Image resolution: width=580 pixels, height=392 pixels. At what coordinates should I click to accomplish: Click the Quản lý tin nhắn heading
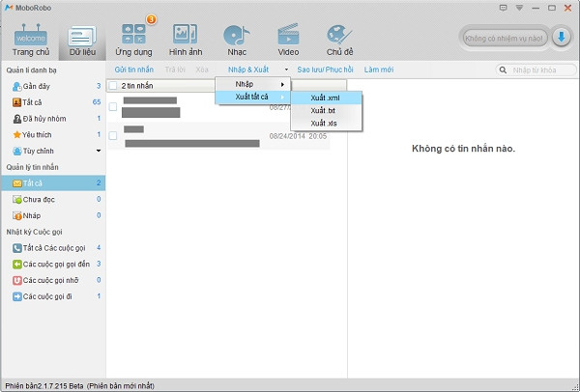tap(32, 167)
